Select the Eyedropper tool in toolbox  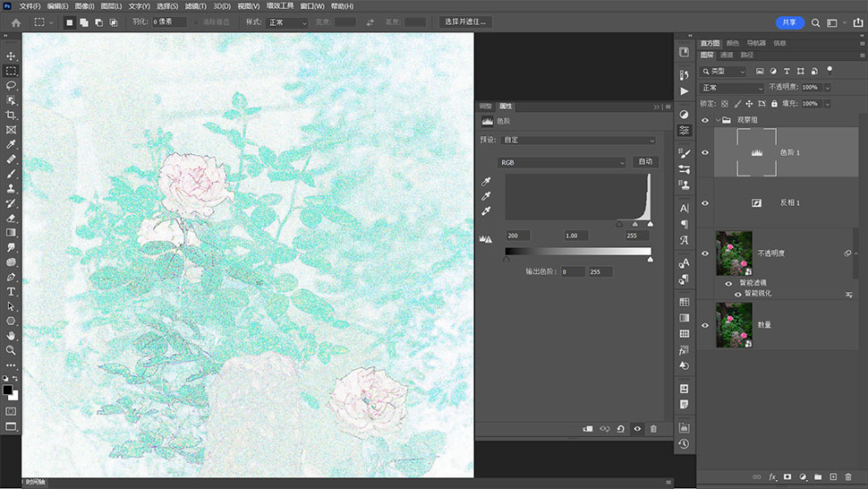pos(11,144)
